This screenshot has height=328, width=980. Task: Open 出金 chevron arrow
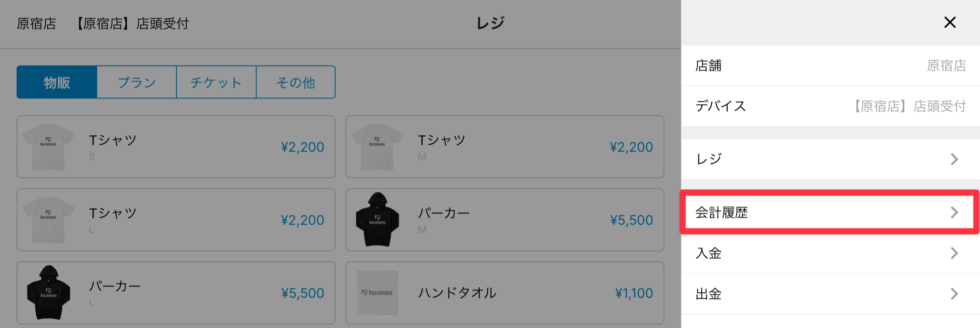[x=954, y=294]
